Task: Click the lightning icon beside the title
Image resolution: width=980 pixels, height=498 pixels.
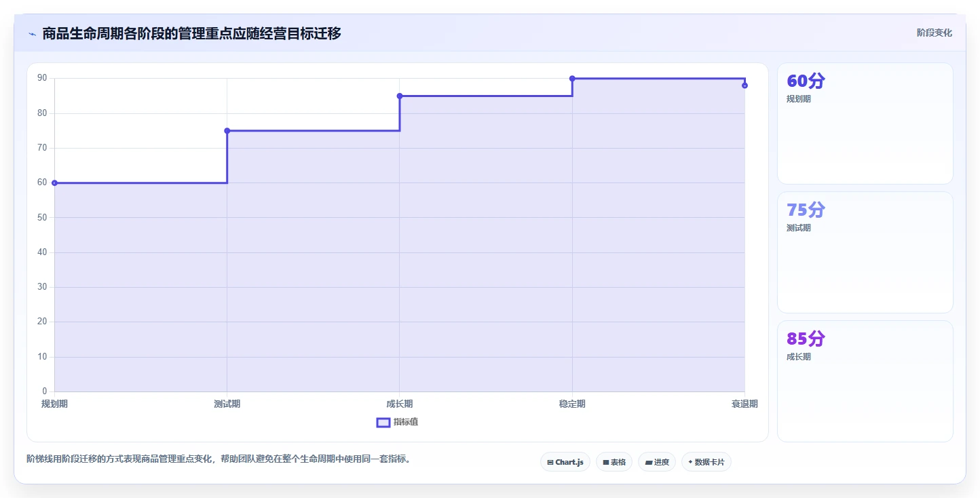Action: 32,33
